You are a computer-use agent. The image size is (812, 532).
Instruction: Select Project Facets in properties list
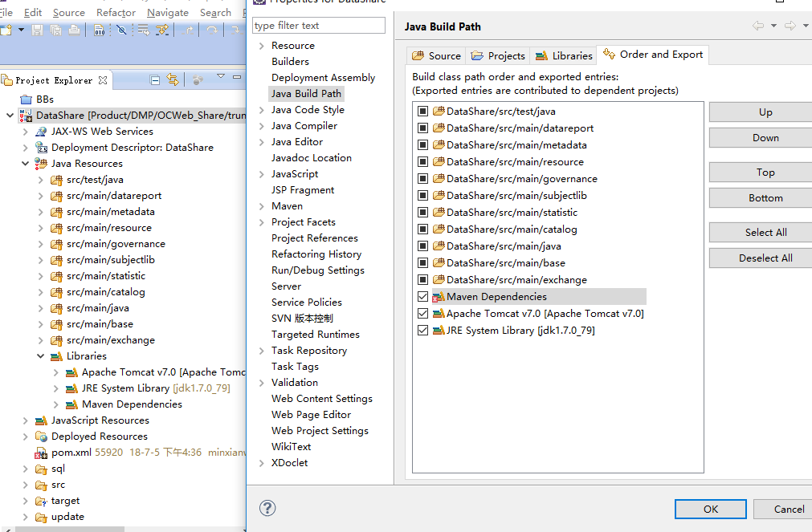(x=304, y=222)
